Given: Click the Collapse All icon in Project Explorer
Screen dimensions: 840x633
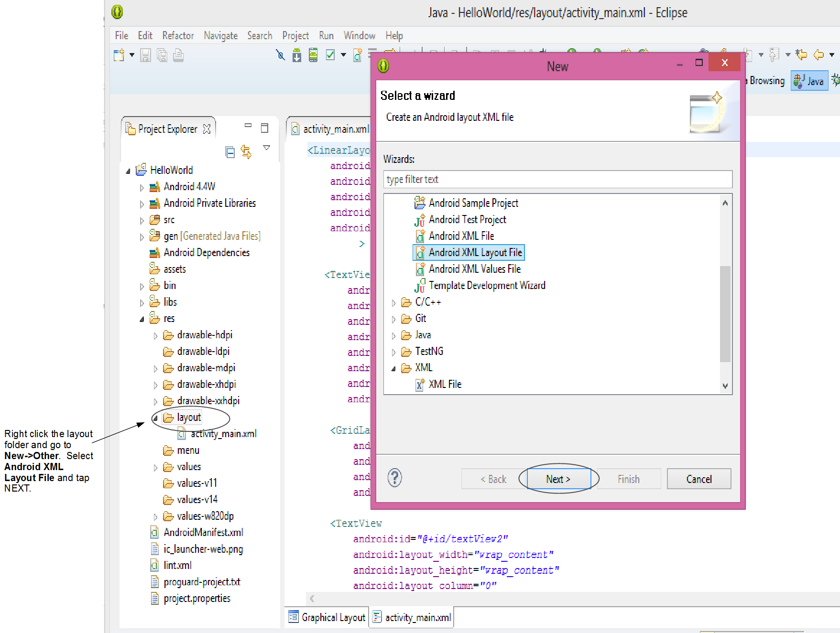Looking at the screenshot, I should pos(230,152).
